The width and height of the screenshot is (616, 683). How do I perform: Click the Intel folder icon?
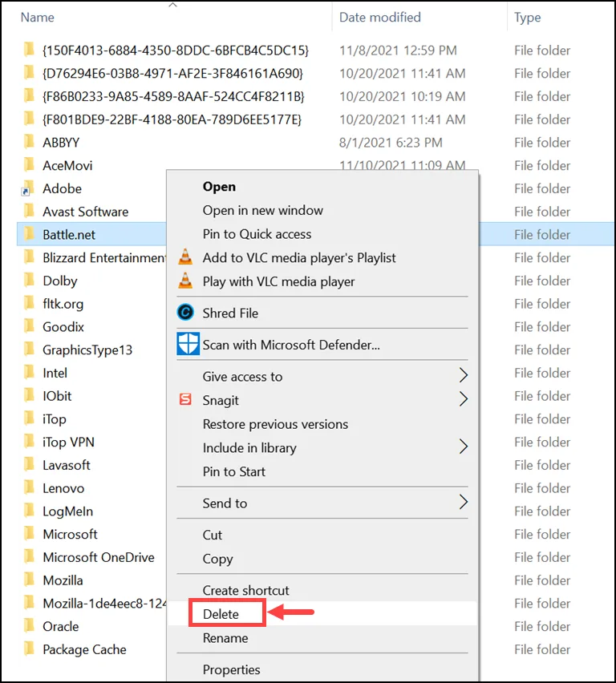(29, 373)
